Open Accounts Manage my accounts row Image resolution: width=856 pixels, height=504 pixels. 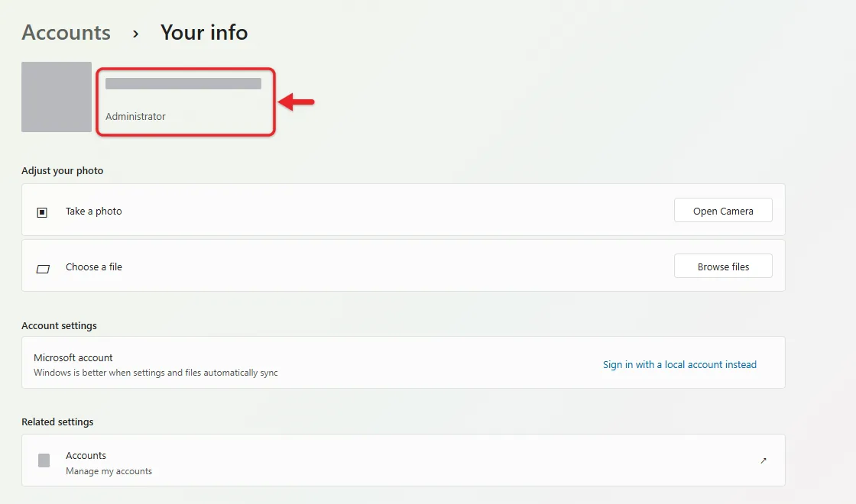click(x=403, y=460)
